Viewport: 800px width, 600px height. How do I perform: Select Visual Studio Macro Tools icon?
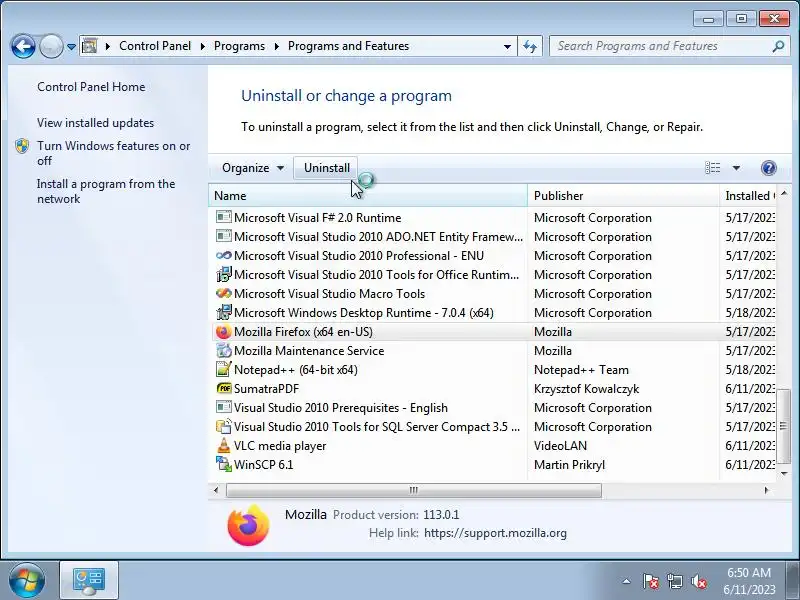click(223, 293)
